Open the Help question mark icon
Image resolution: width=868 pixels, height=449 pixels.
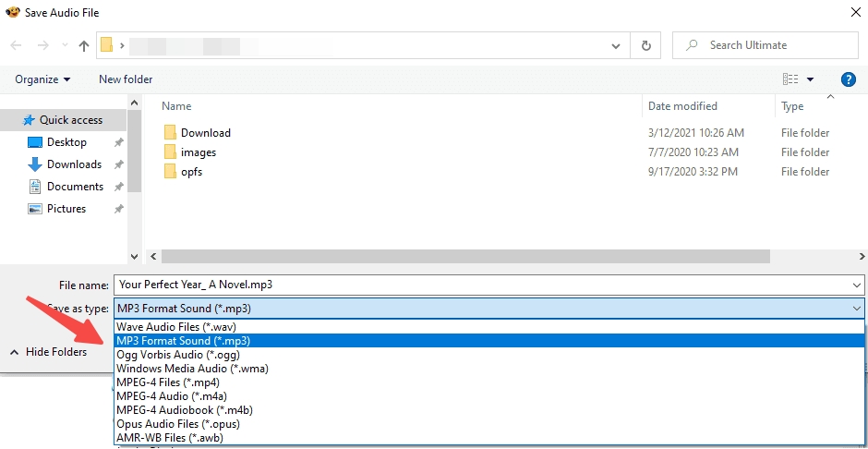click(x=849, y=79)
